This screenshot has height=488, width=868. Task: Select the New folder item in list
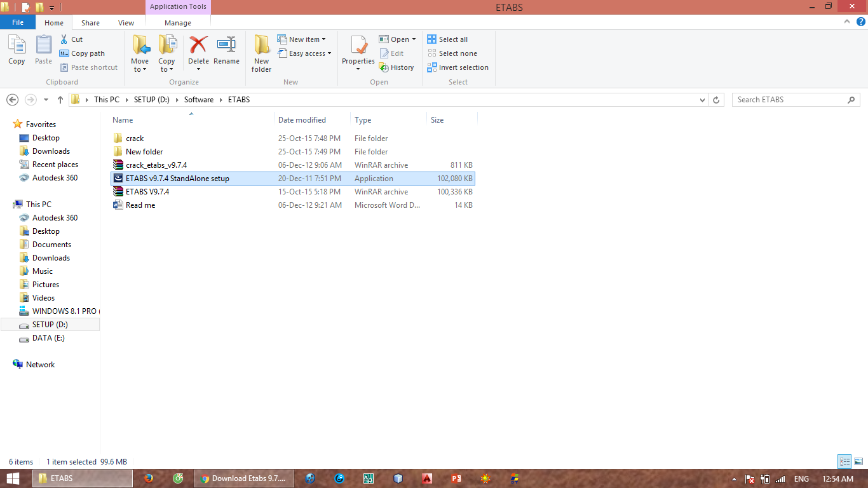[x=293, y=152]
